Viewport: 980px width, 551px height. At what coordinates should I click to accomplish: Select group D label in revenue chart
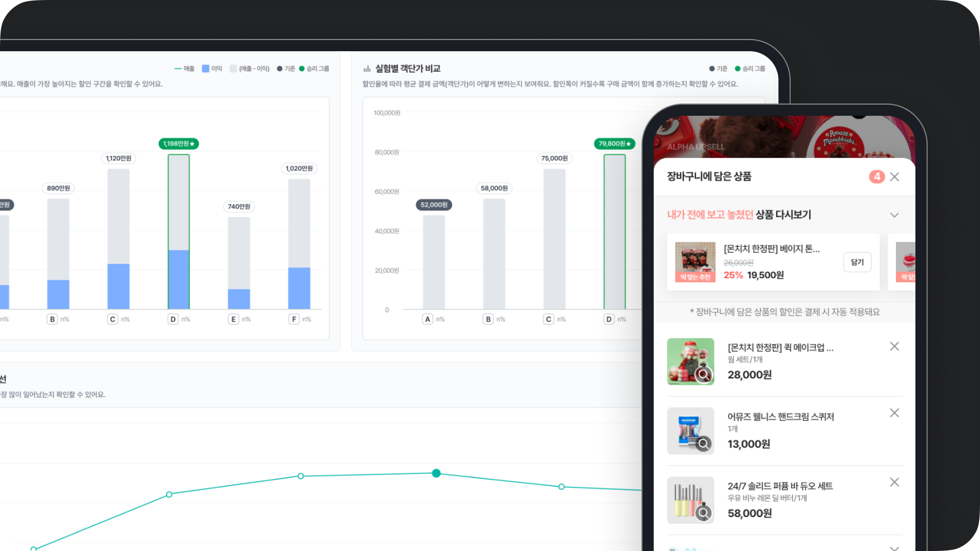pos(173,319)
